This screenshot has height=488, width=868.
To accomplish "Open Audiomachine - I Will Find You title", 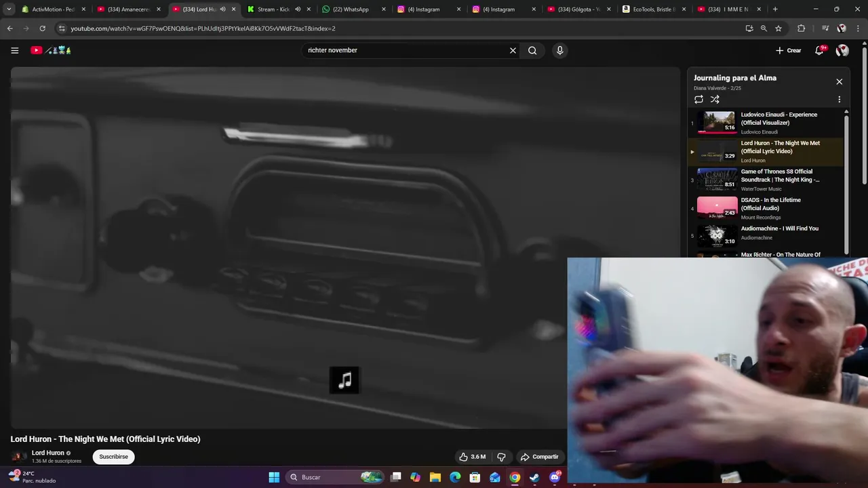I will (779, 228).
